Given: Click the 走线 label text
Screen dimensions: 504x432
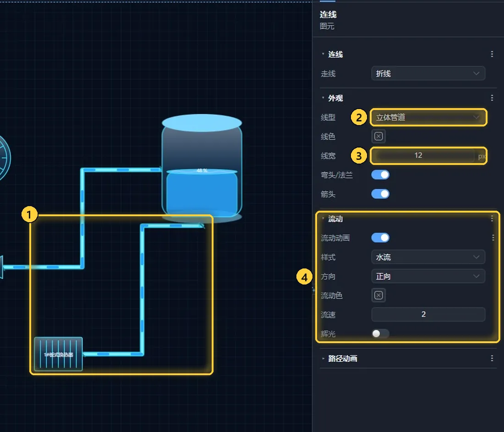Looking at the screenshot, I should [x=328, y=74].
